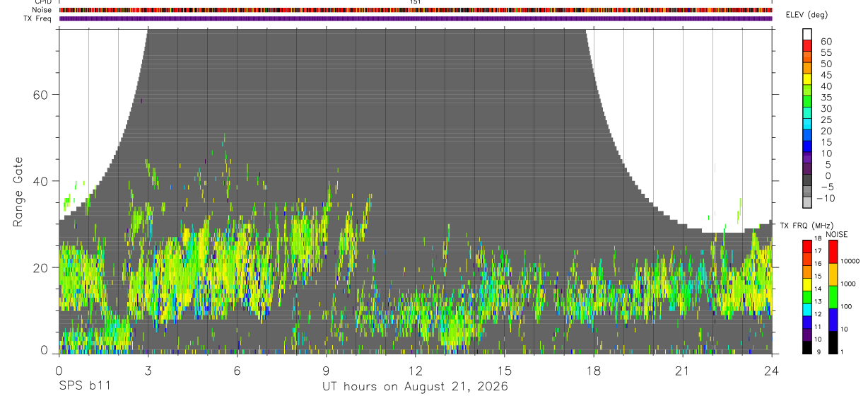Pick the light gray bottom segment of ELEV bar
The height and width of the screenshot is (401, 868).
point(807,202)
